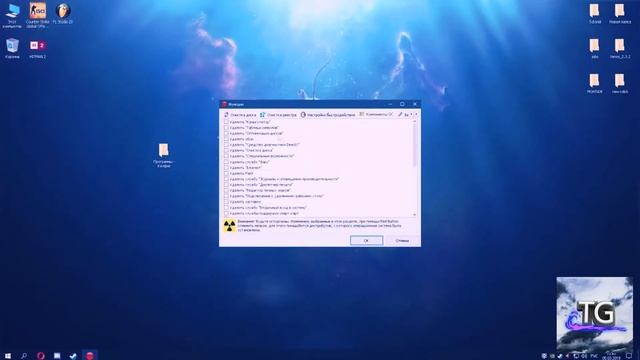Viewport: 640px width, 360px height.
Task: Click the list scrollbar down arrow
Action: (x=415, y=214)
